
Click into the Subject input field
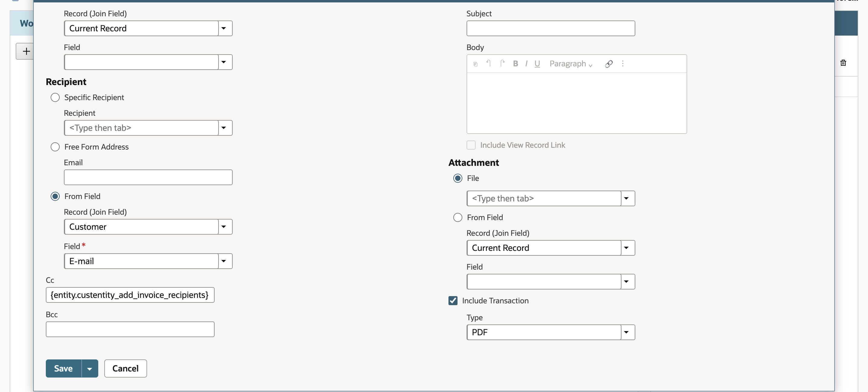click(551, 28)
